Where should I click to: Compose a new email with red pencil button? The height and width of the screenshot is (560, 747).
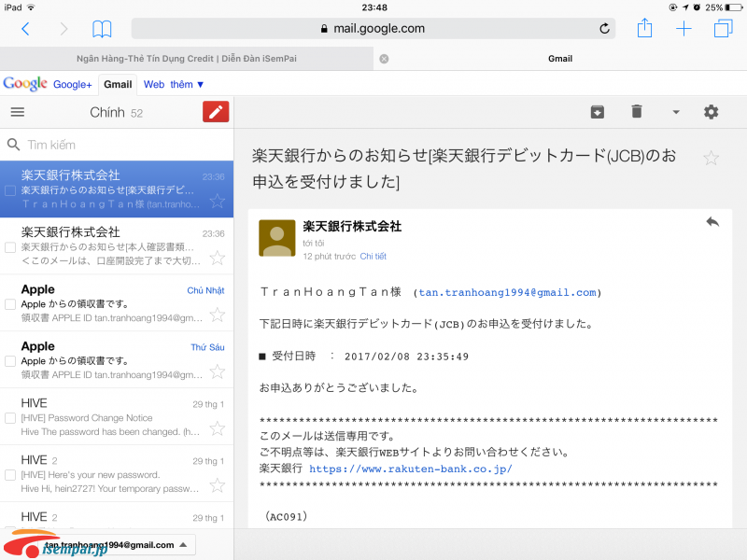(x=216, y=111)
